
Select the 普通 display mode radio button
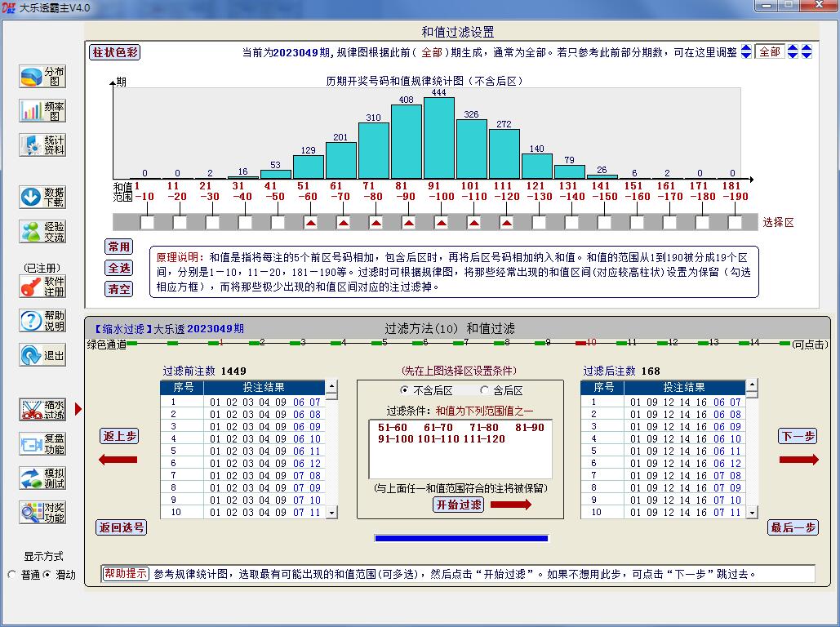pyautogui.click(x=12, y=575)
